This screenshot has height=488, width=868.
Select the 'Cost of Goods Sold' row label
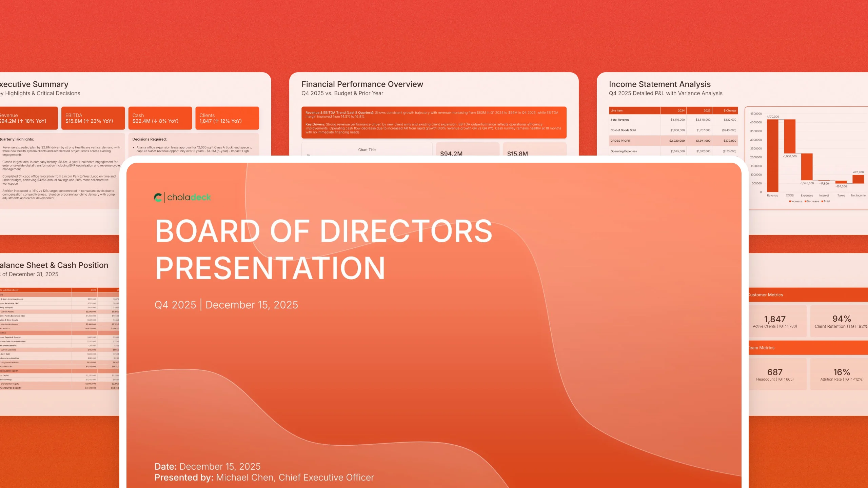[x=623, y=130]
